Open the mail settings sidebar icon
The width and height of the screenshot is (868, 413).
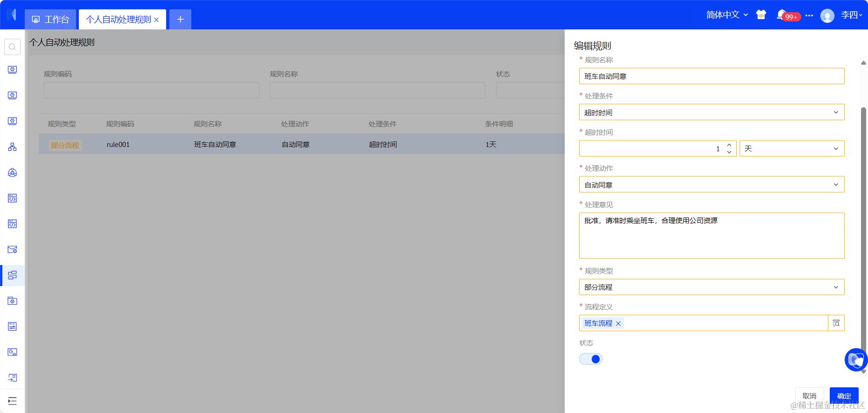tap(13, 250)
